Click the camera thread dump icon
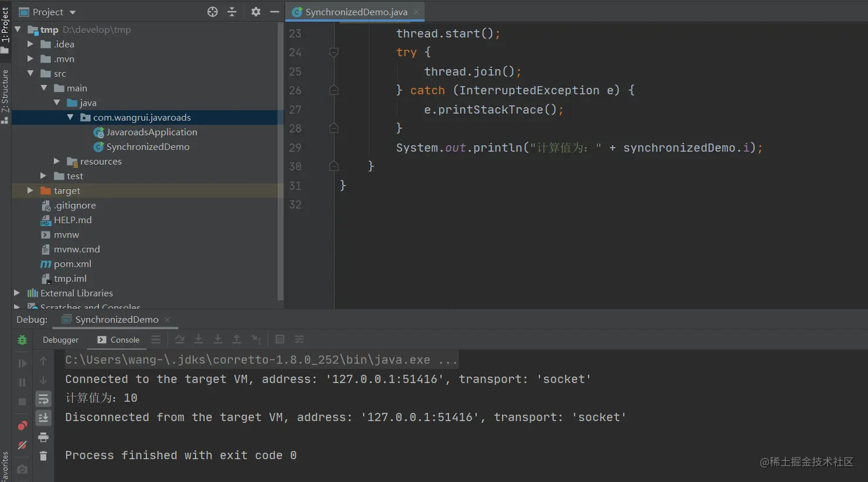This screenshot has height=482, width=868. [x=22, y=469]
